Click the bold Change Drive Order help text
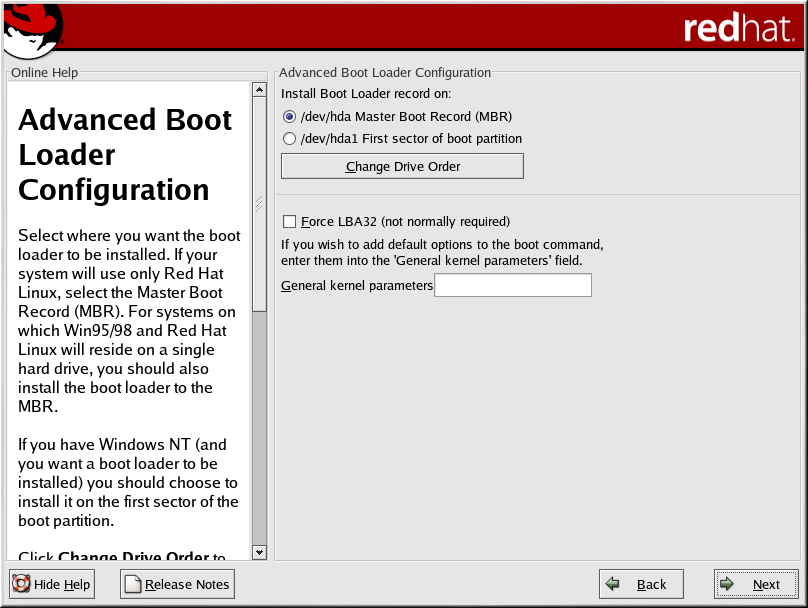The image size is (808, 608). [134, 557]
